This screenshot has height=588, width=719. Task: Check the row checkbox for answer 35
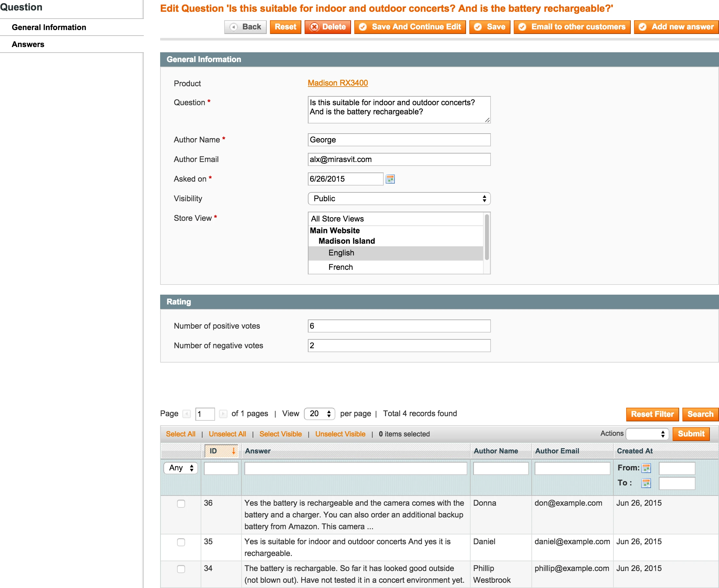(181, 542)
